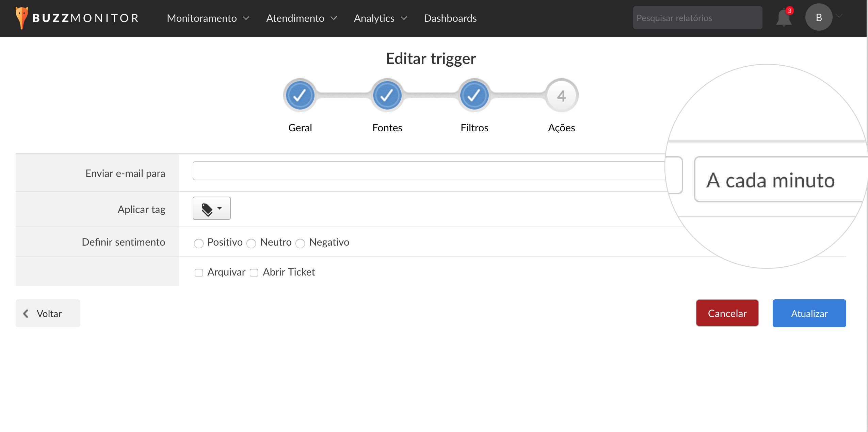Select the Positivo sentiment radio
The width and height of the screenshot is (868, 432).
(x=199, y=243)
